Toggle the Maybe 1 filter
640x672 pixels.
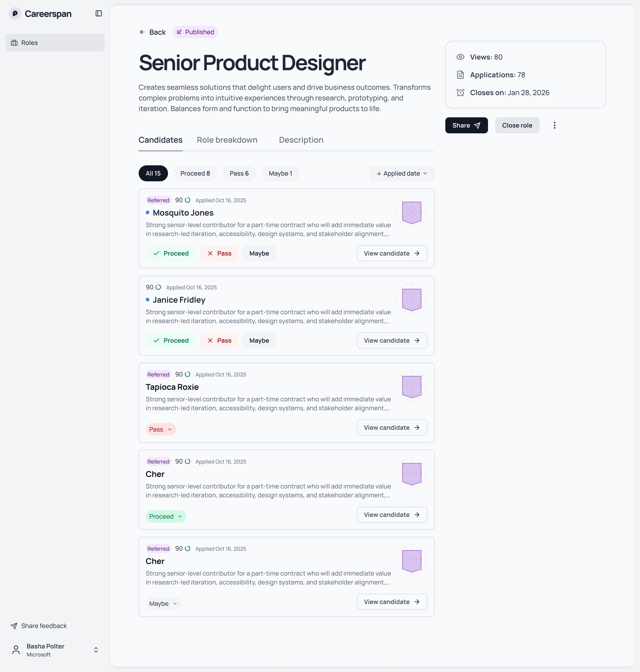[x=280, y=173]
